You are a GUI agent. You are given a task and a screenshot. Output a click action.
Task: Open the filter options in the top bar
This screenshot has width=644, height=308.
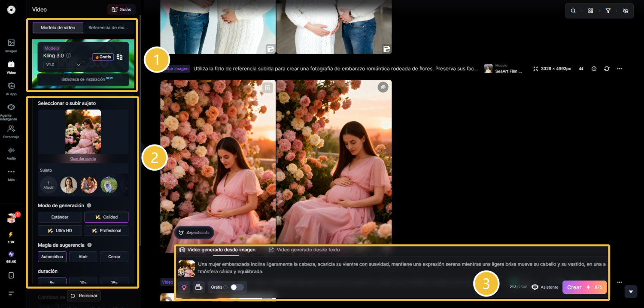(608, 10)
